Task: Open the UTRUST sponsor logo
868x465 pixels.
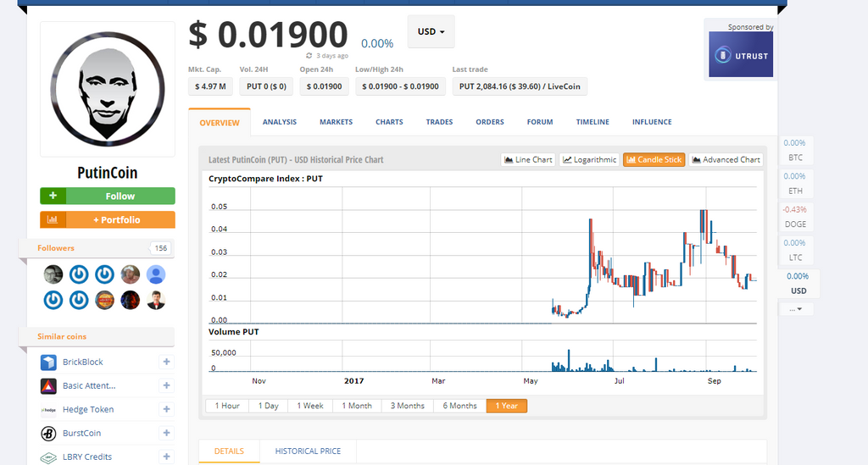Action: coord(741,55)
